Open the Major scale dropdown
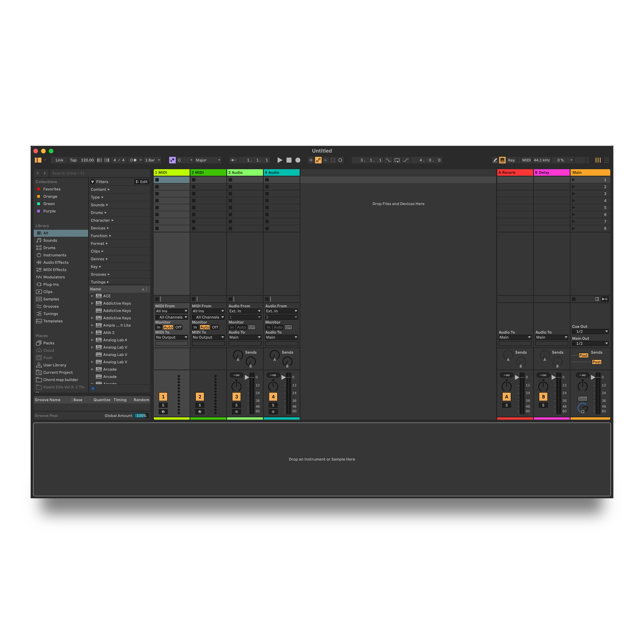 pyautogui.click(x=208, y=160)
